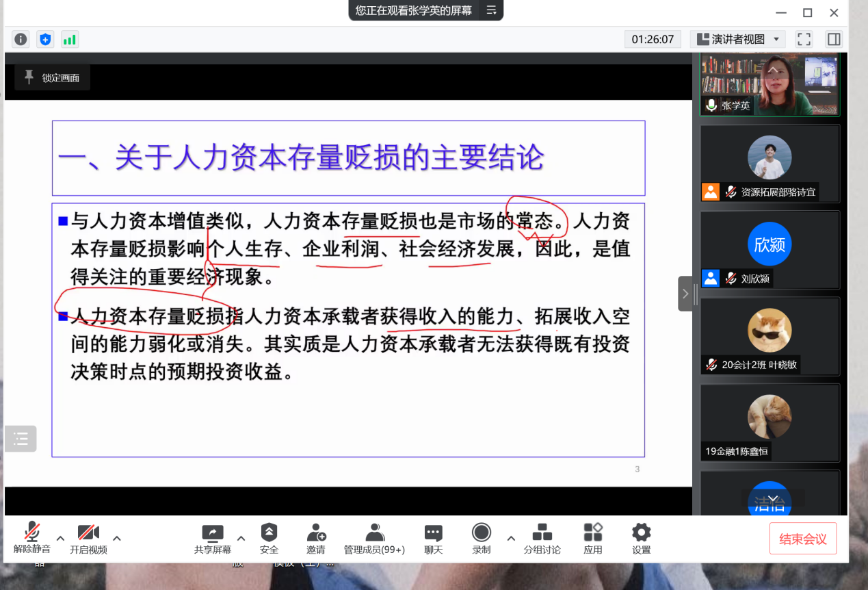Unmute microphone (解除静音)
Screen dimensions: 868x590
pos(31,539)
